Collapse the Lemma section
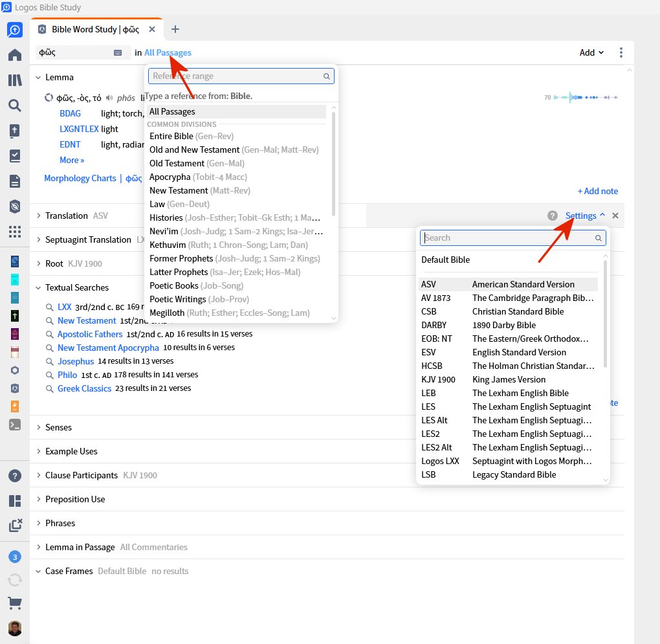Screen dimensions: 660x644 click(x=38, y=78)
